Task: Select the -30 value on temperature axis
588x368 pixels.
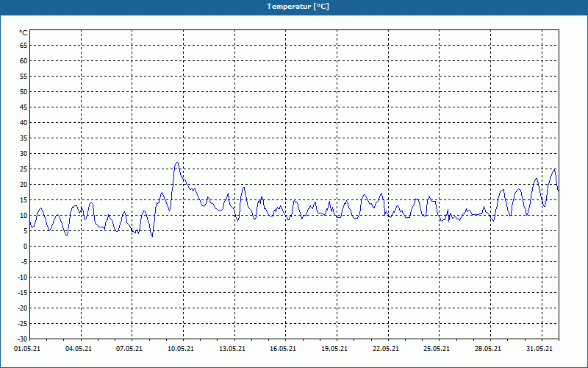Action: click(23, 339)
